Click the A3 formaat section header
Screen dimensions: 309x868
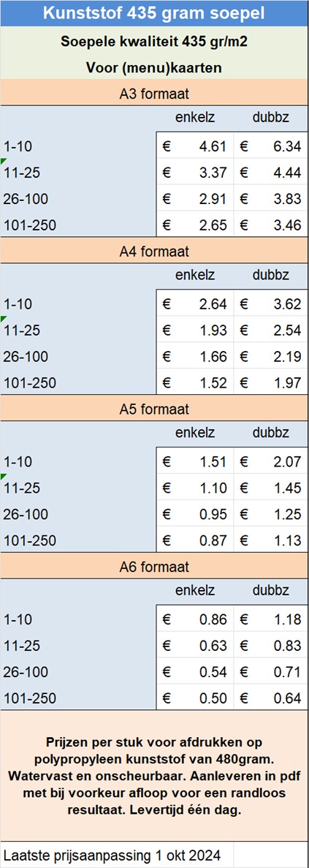(x=154, y=94)
